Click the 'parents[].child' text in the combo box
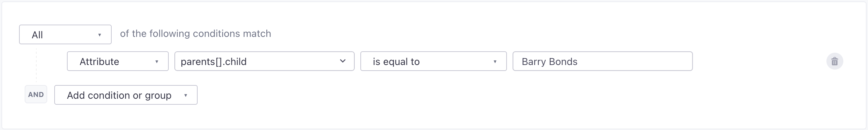Screen dimensions: 868x130 pos(213,62)
